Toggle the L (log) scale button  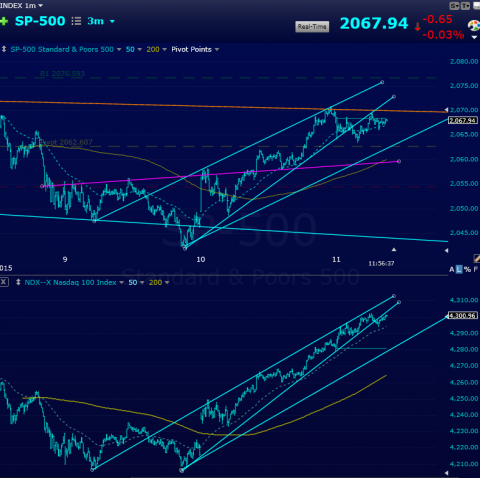pyautogui.click(x=459, y=269)
